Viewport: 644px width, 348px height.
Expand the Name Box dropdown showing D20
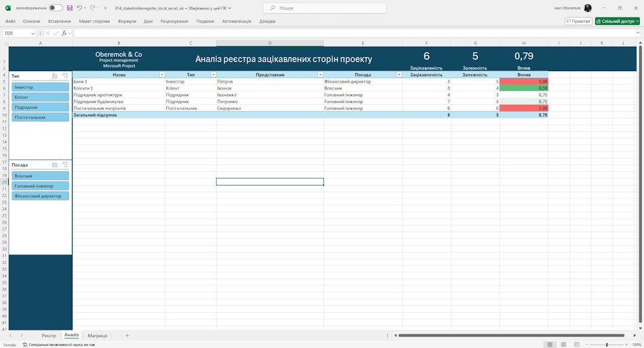tap(33, 33)
